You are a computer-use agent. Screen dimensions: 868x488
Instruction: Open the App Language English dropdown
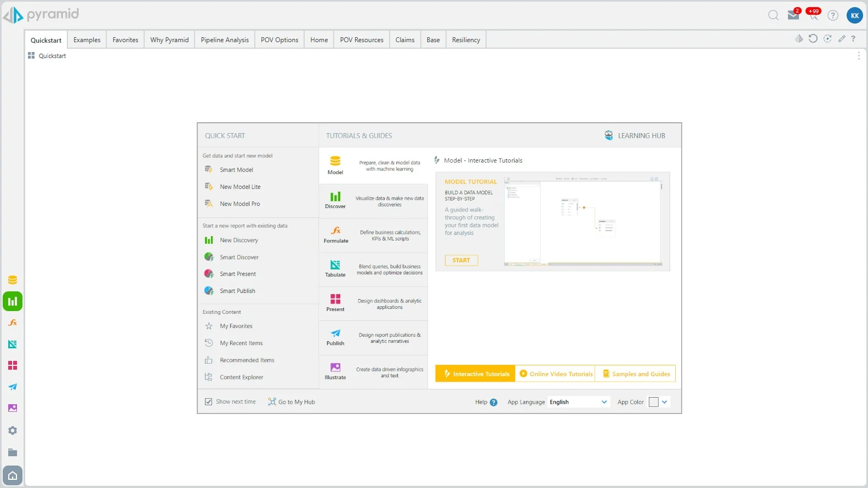[578, 402]
